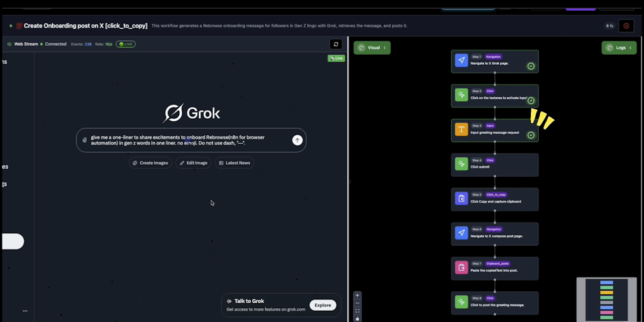This screenshot has height=322, width=644.
Task: Click the Step 3 orange text input icon
Action: (461, 130)
